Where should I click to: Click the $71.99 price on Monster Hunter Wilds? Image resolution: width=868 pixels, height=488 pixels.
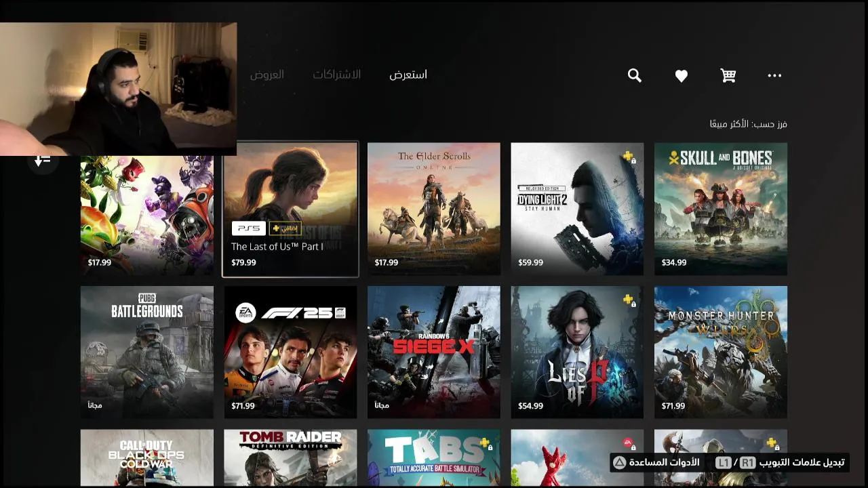coord(674,407)
